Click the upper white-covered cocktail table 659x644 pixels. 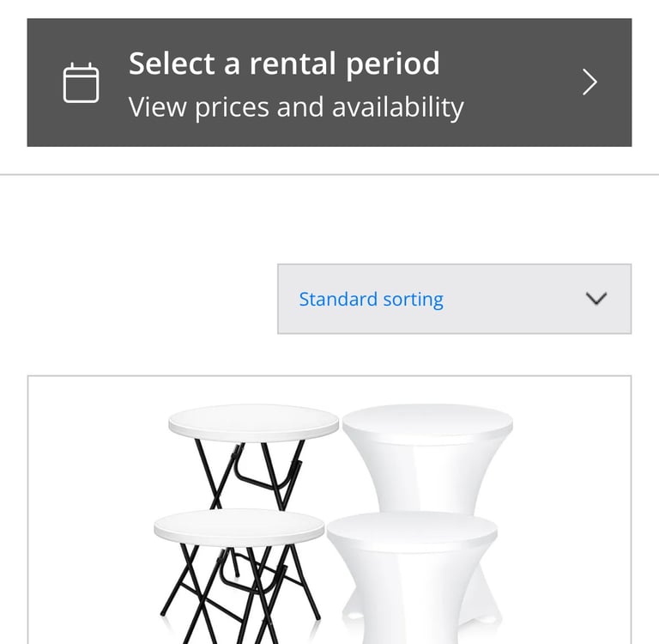pos(427,455)
